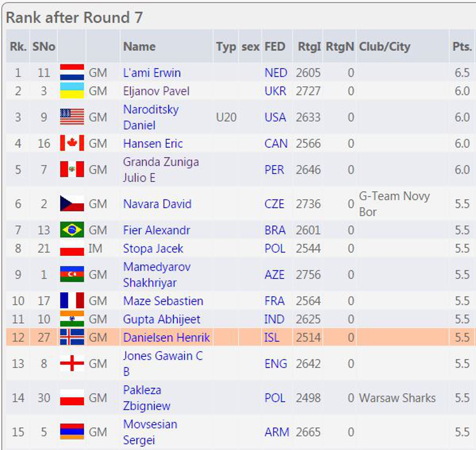Click the England flag for Jones Gawain
Screen dimensions: 476x450
pyautogui.click(x=72, y=363)
